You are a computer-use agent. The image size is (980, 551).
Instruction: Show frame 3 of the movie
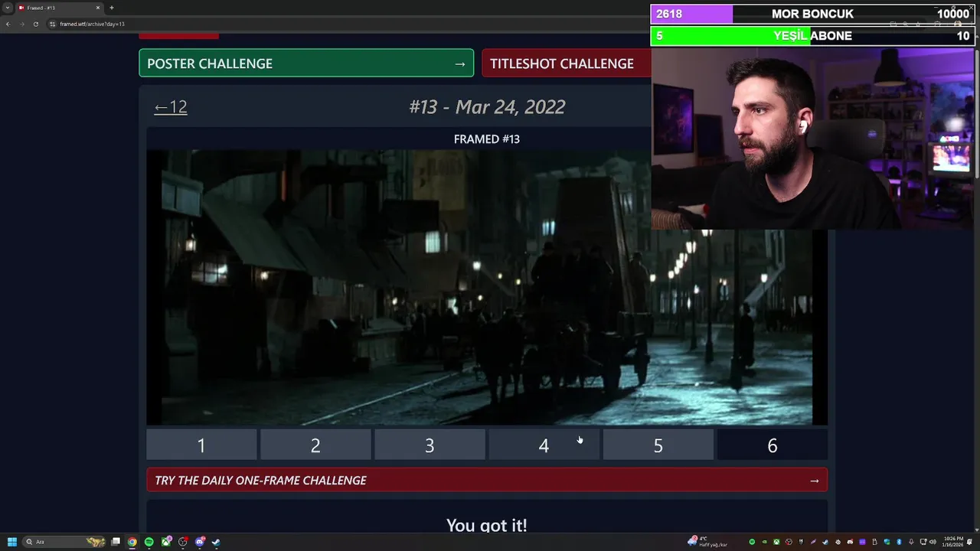(x=430, y=445)
